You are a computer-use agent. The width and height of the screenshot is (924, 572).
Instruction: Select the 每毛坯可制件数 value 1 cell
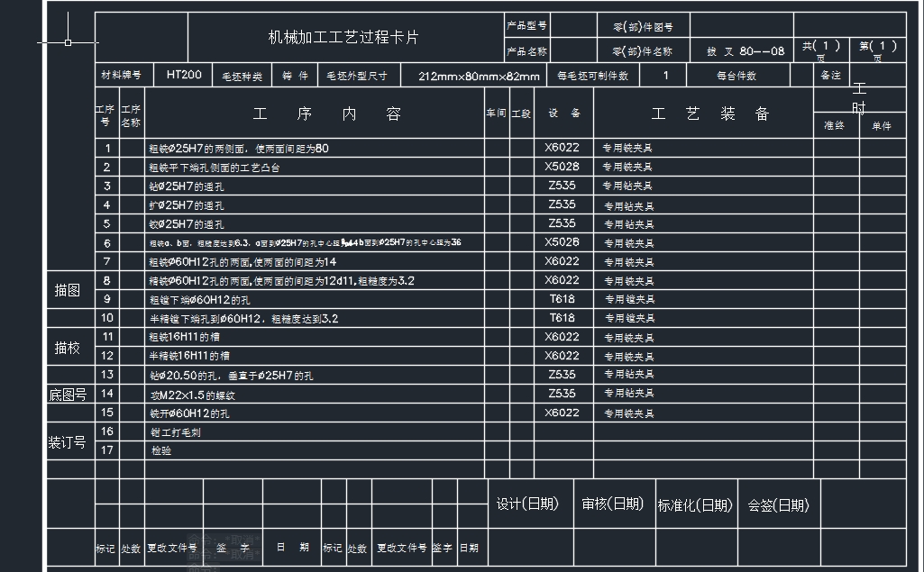[664, 75]
